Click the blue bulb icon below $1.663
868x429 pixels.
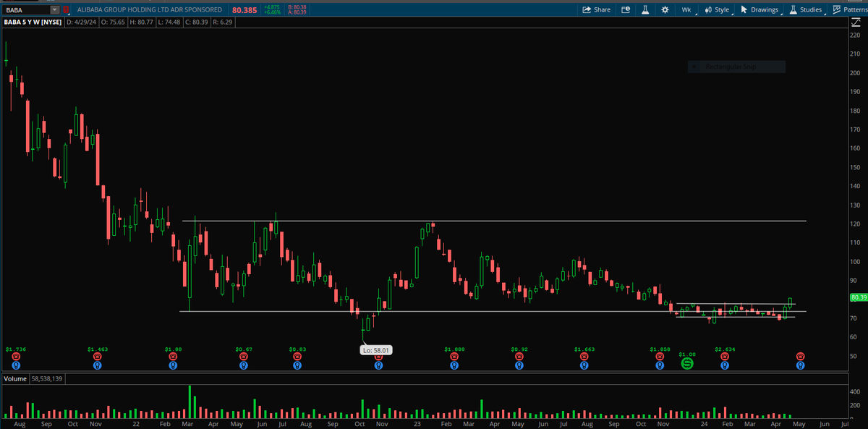pyautogui.click(x=584, y=365)
